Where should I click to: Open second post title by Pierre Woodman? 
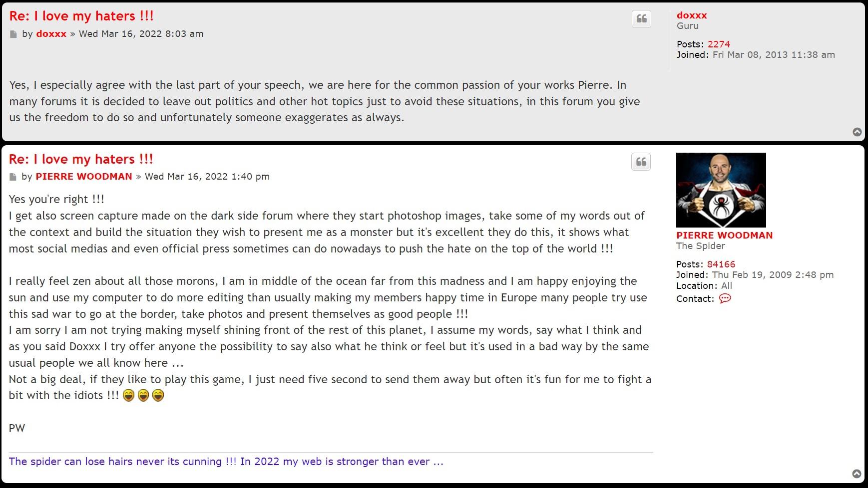[x=81, y=159]
